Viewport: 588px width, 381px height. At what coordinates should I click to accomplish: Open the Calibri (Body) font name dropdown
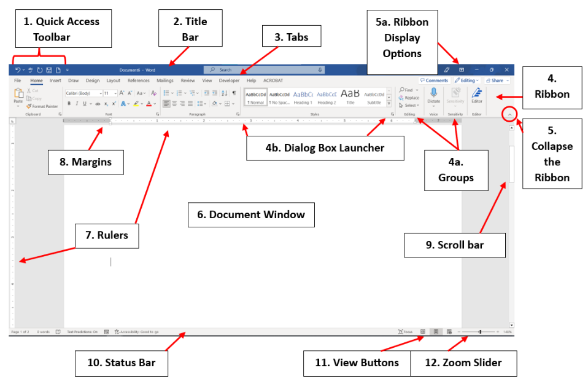[x=101, y=93]
